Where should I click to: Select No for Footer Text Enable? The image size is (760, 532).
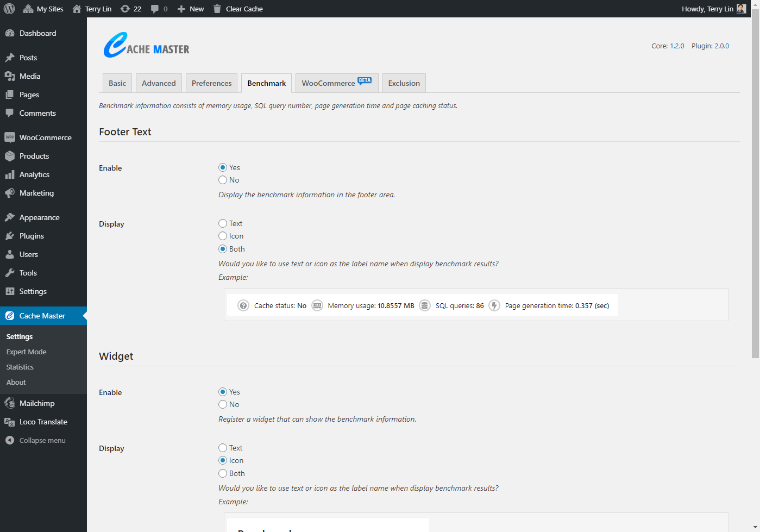(223, 180)
